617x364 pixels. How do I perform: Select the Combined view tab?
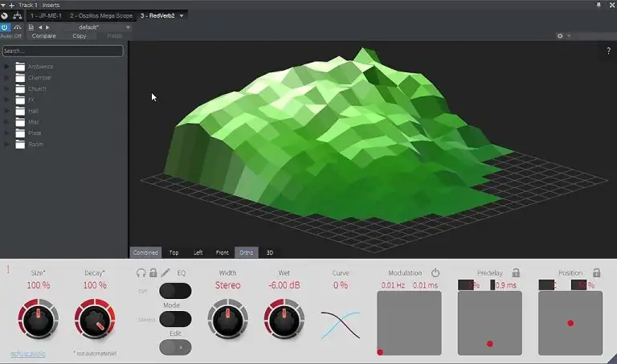[x=145, y=252]
